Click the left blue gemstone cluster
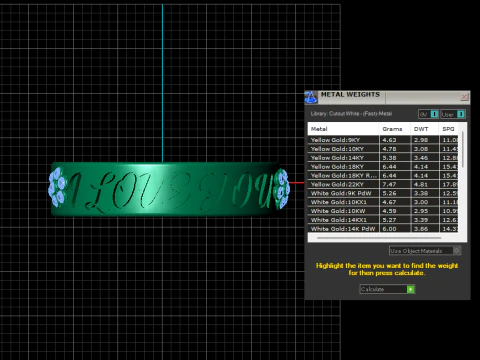 point(57,188)
